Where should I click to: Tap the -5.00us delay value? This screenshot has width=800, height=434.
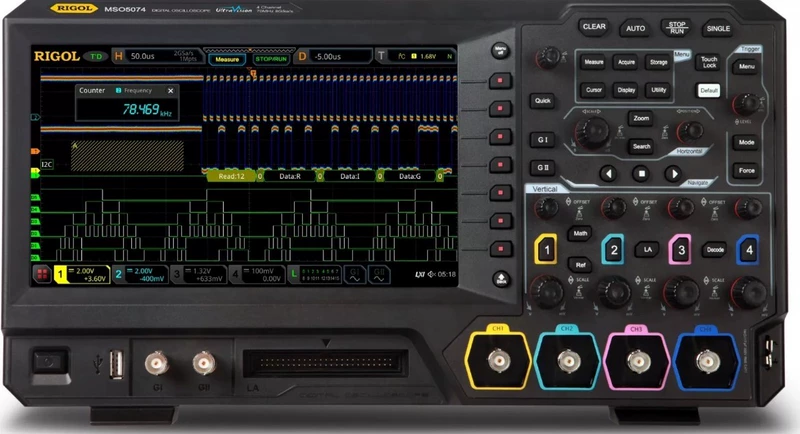pos(327,56)
